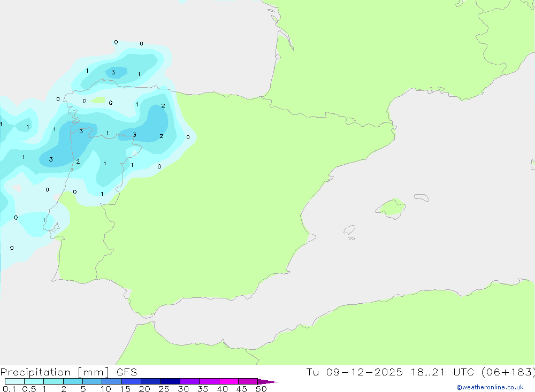Select the 35–40 mm legend color swatch

[209, 381]
